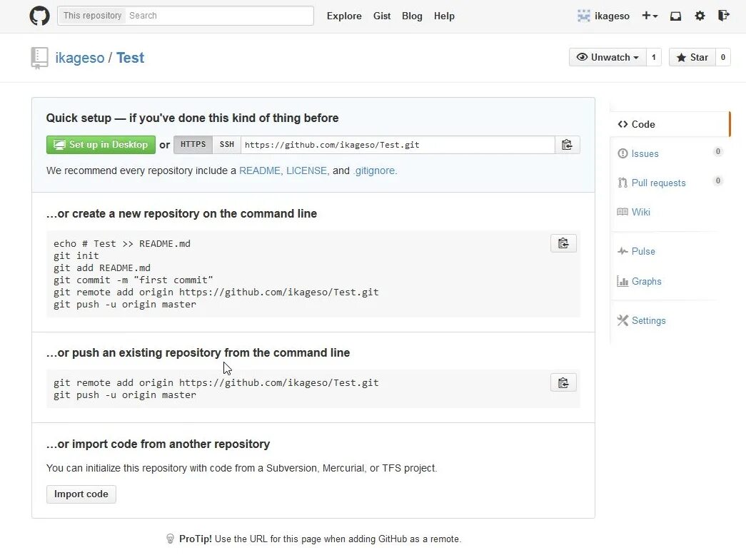This screenshot has height=560, width=746.
Task: Open the Issues tab
Action: (x=645, y=153)
